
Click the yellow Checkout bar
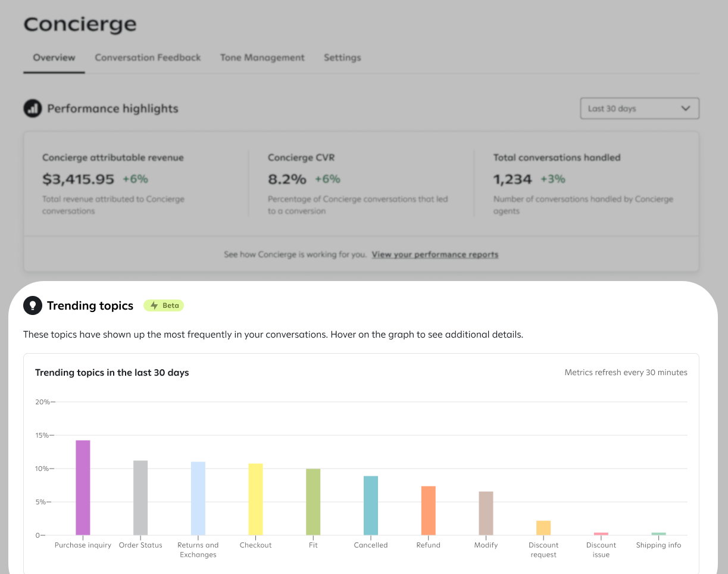pos(255,499)
